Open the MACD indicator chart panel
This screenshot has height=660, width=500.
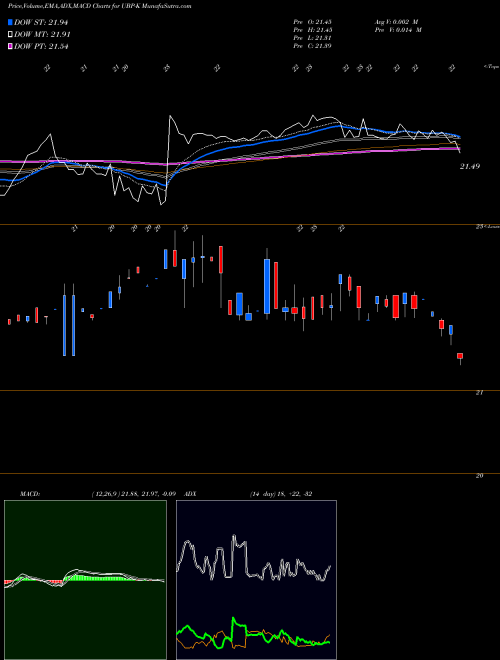[85, 580]
